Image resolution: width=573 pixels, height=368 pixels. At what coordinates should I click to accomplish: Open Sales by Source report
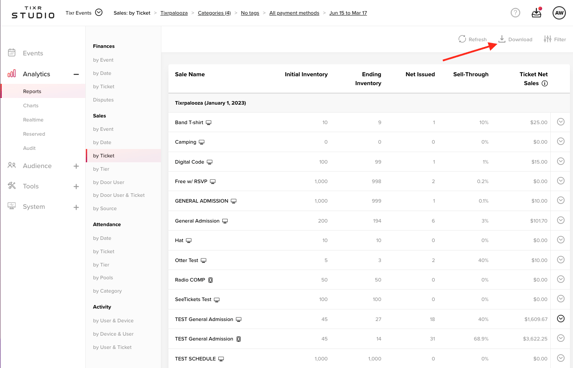105,208
